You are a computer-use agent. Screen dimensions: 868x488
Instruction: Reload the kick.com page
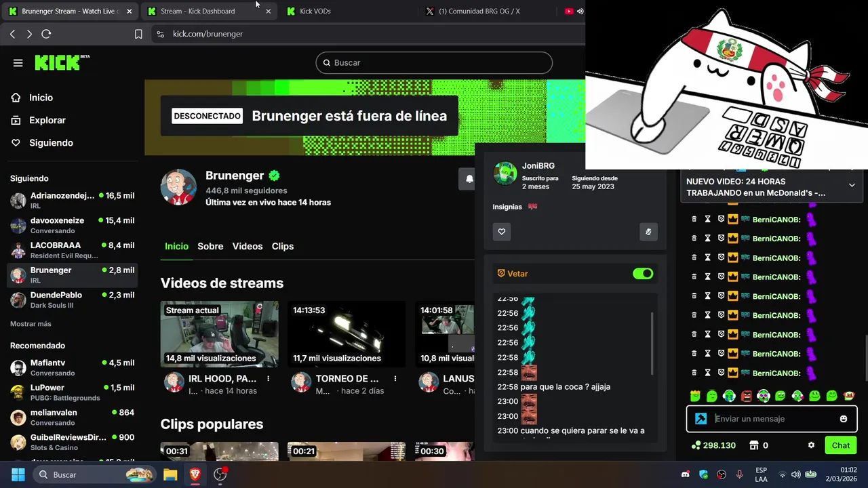[46, 34]
